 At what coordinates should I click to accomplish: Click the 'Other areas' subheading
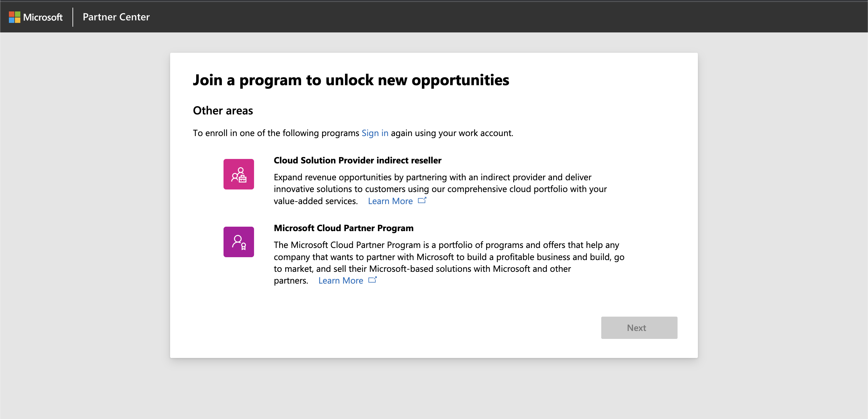(223, 111)
